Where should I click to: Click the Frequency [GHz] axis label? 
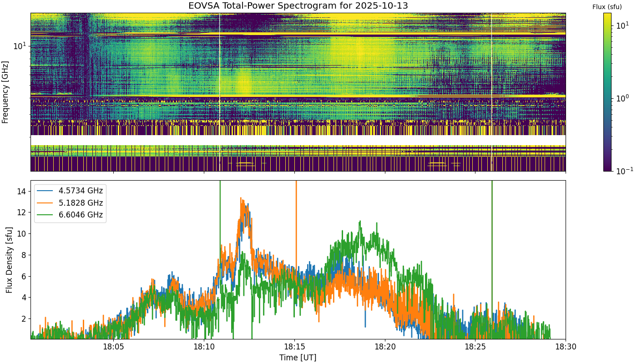(5, 92)
